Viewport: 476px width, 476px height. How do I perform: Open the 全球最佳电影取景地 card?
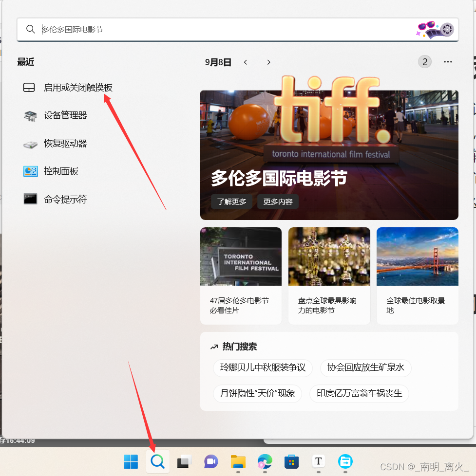(x=418, y=275)
